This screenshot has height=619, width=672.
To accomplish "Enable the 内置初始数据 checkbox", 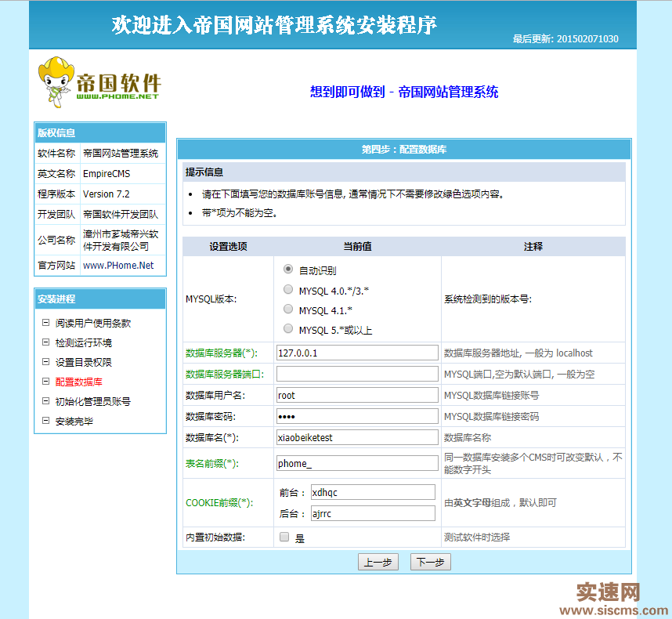I will [x=284, y=537].
